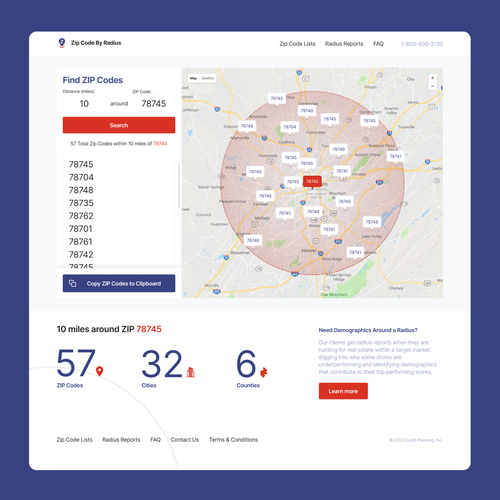Click the ZIP Code input showing 78745
Image resolution: width=500 pixels, height=500 pixels.
pos(154,104)
